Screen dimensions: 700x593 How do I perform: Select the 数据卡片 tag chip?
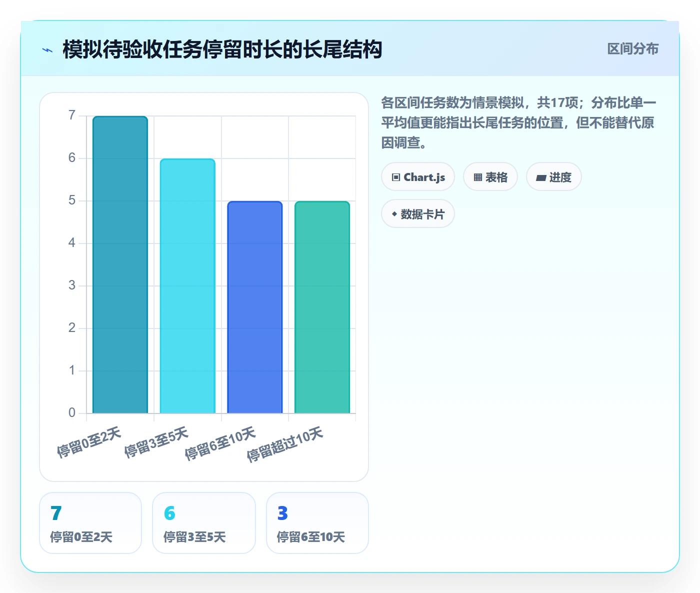coord(418,214)
